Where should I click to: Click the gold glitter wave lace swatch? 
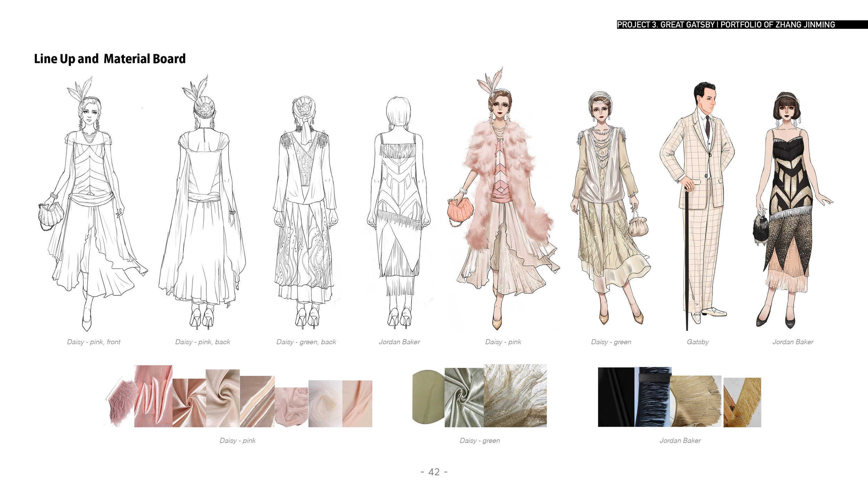pos(515,395)
